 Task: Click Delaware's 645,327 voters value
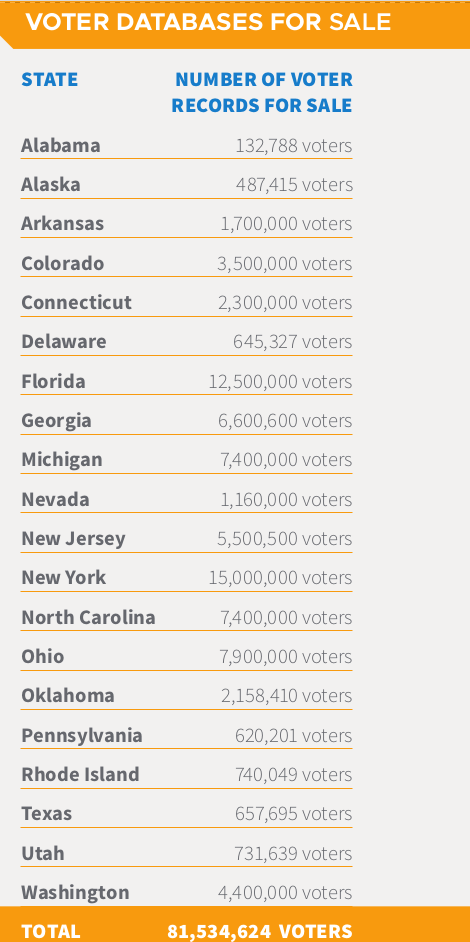(293, 341)
